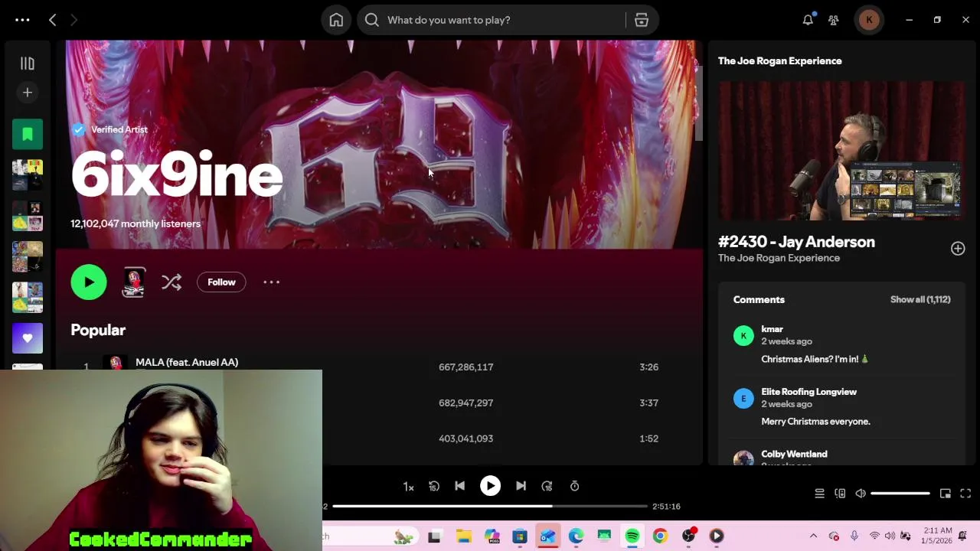The width and height of the screenshot is (980, 551).
Task: Open the notifications bell (What's New)
Action: (x=808, y=20)
